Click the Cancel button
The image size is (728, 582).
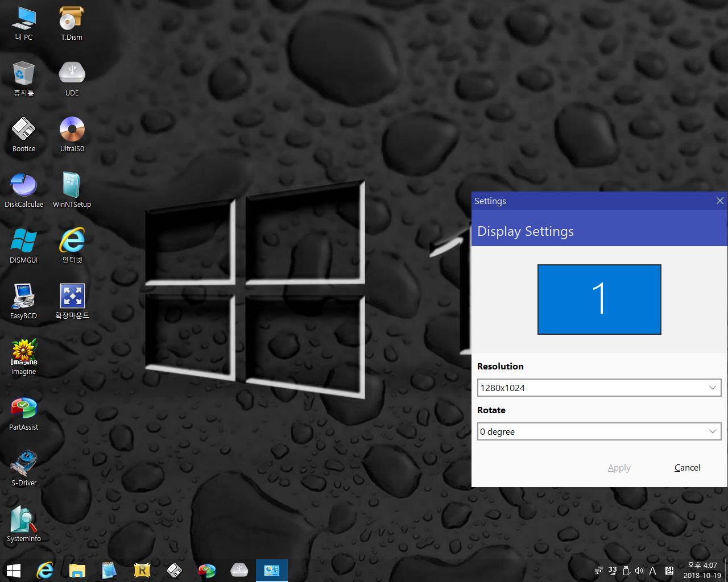pyautogui.click(x=687, y=468)
